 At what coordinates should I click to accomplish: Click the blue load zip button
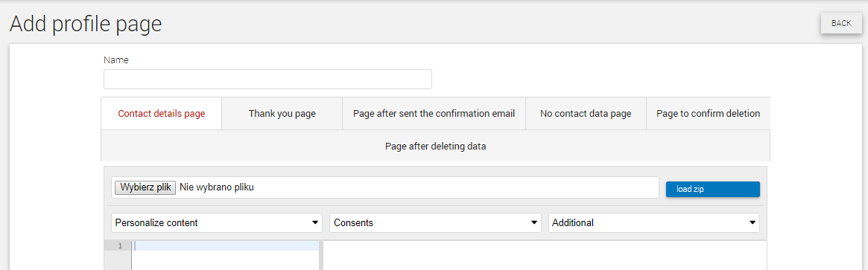(x=712, y=189)
